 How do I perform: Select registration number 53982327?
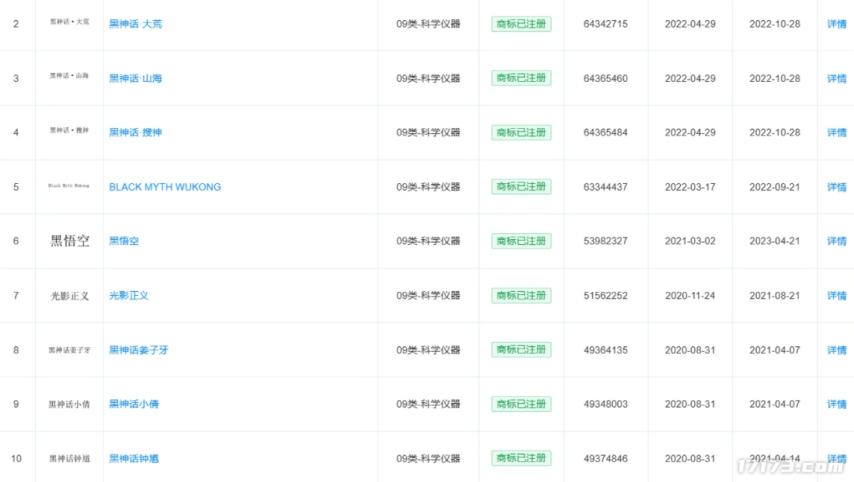click(606, 241)
